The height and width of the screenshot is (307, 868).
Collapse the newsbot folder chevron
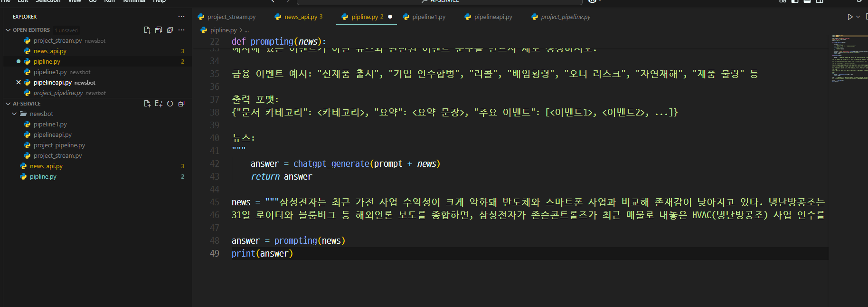pos(14,114)
